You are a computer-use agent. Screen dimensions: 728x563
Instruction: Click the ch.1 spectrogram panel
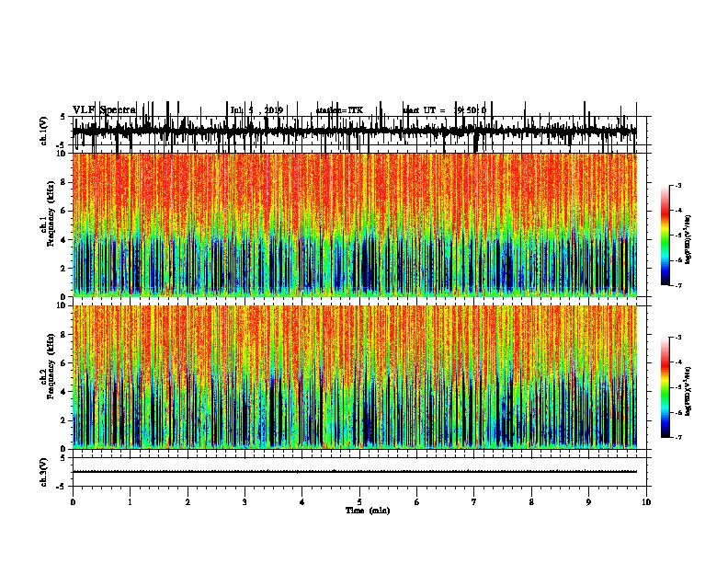coord(355,224)
